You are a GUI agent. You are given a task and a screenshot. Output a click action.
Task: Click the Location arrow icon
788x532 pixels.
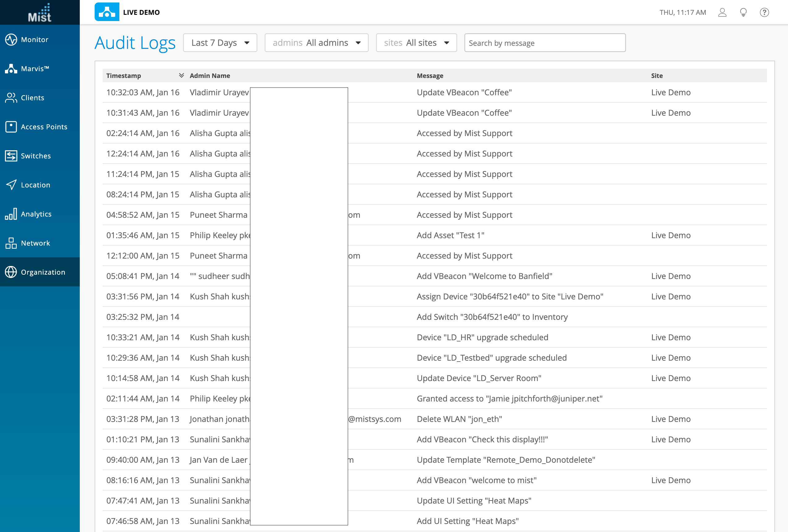11,185
